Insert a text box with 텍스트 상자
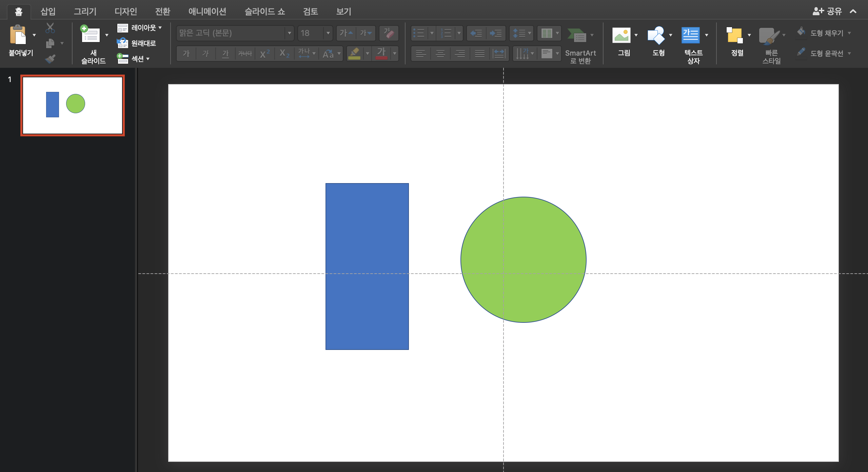 click(x=690, y=35)
